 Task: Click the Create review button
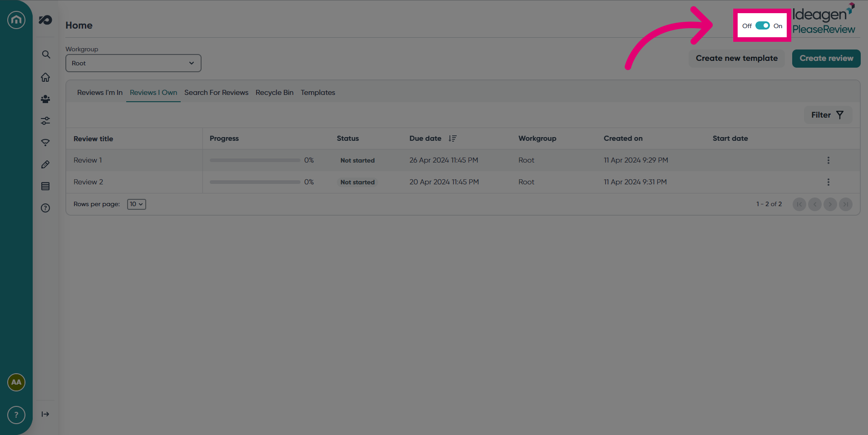click(x=826, y=59)
